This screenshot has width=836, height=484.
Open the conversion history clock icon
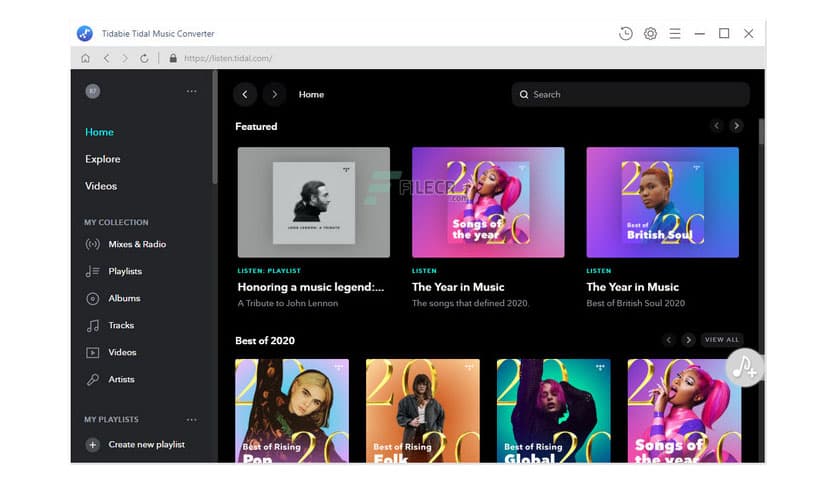click(x=625, y=34)
